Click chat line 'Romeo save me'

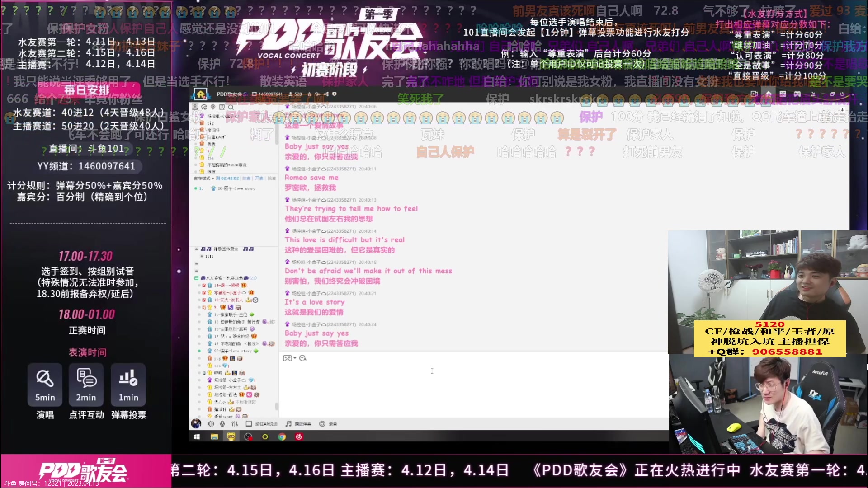[x=311, y=178]
